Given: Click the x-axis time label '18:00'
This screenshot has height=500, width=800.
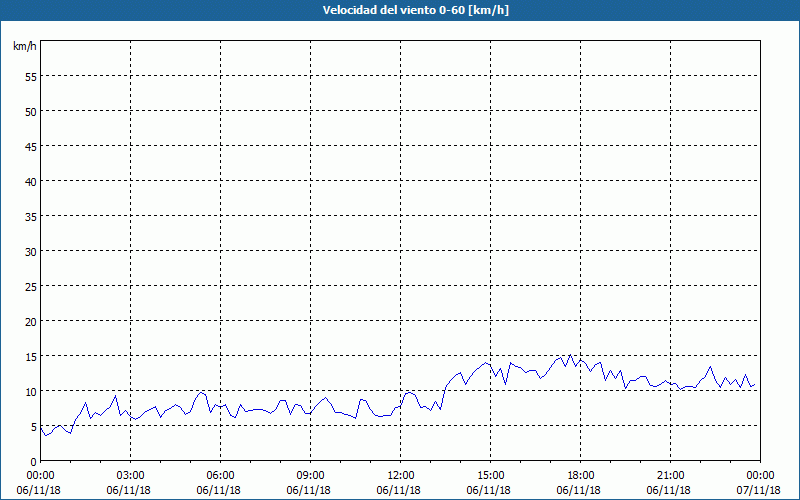Looking at the screenshot, I should pyautogui.click(x=581, y=476).
